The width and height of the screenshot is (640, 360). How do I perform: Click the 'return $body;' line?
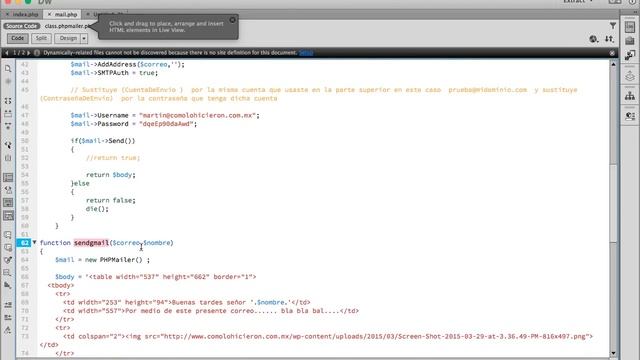(110, 175)
